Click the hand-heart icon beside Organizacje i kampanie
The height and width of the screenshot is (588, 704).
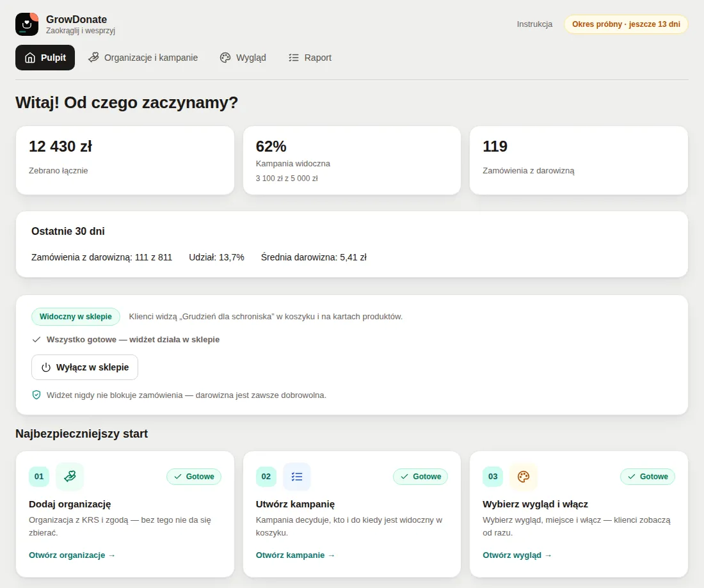(93, 58)
